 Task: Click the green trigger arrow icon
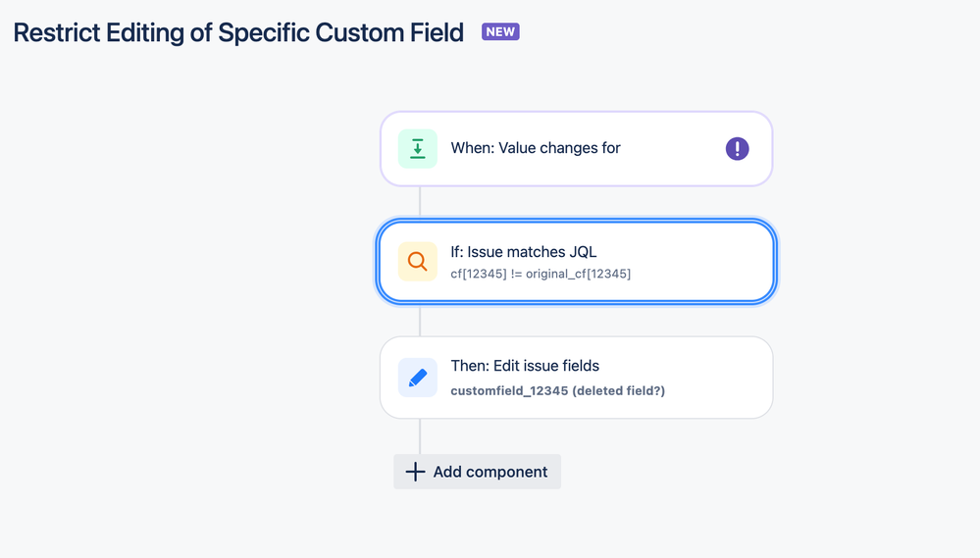pyautogui.click(x=417, y=149)
